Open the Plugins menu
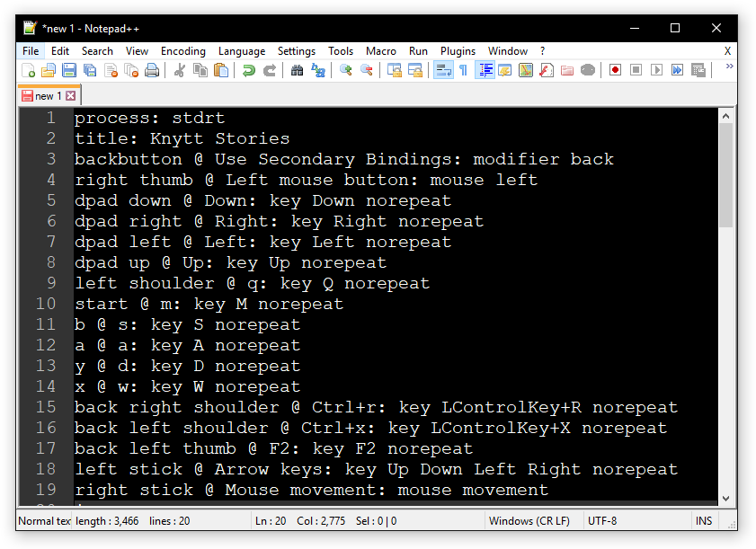The height and width of the screenshot is (549, 756). 458,51
